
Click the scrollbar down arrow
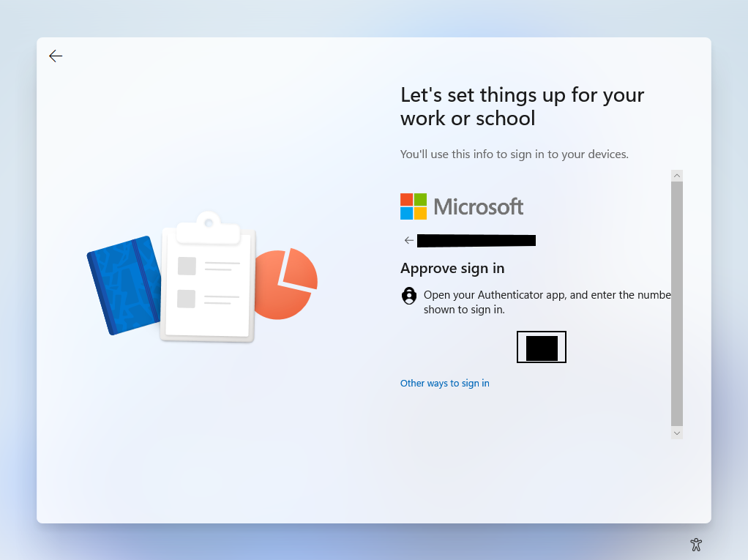coord(677,433)
